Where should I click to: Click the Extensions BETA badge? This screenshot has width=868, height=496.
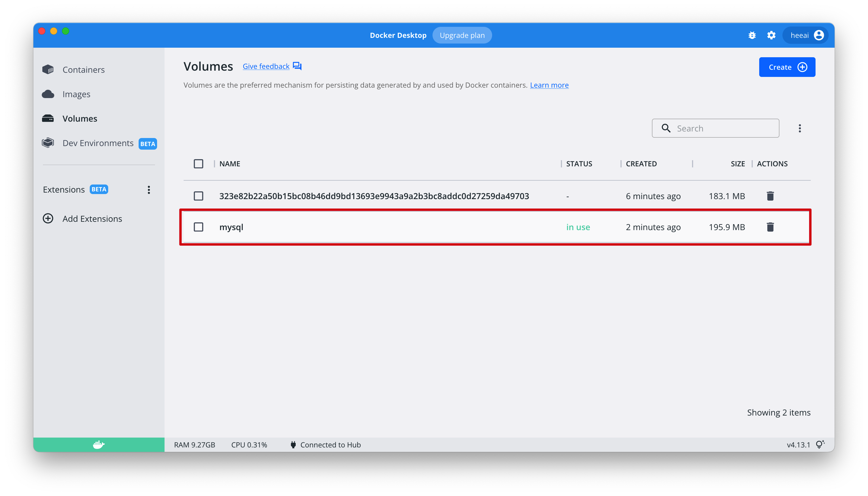click(99, 189)
